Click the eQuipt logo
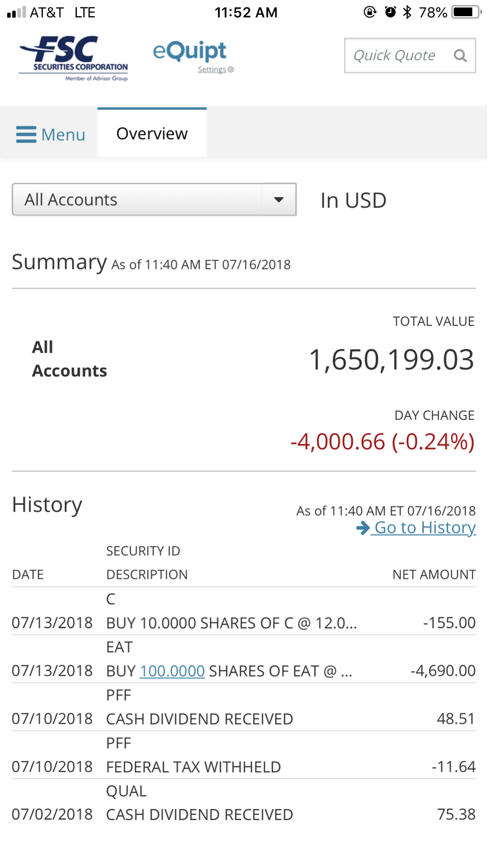The image size is (488, 868). (189, 51)
